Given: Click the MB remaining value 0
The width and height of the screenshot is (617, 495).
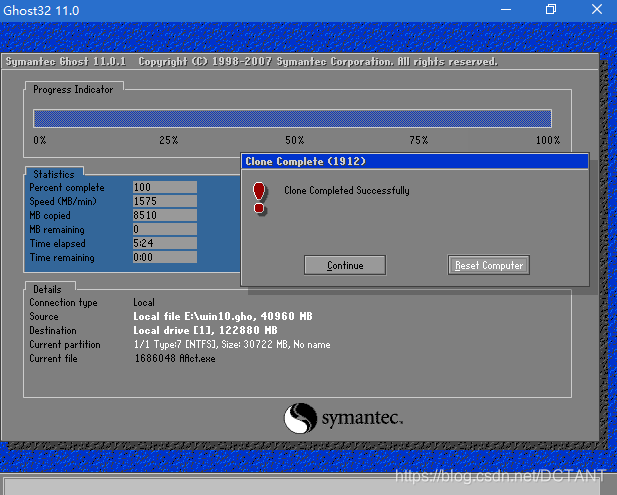Looking at the screenshot, I should [164, 229].
